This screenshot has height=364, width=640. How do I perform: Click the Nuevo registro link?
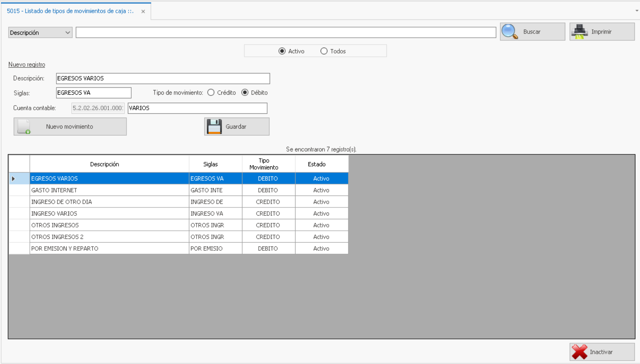point(27,64)
